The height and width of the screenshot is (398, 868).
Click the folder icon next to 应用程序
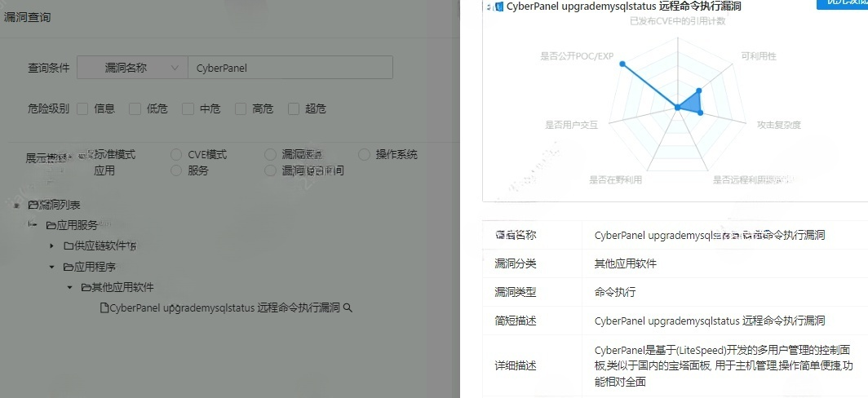[x=69, y=267]
